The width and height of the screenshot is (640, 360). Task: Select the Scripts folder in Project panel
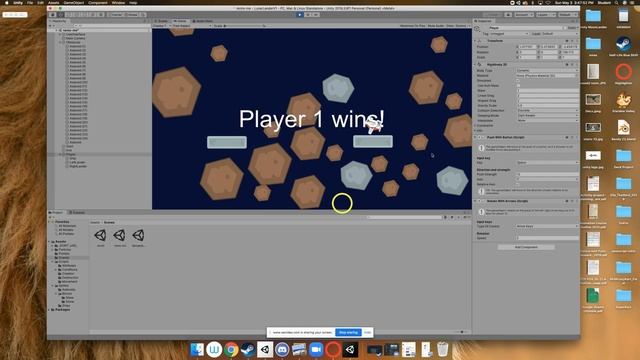(x=63, y=262)
